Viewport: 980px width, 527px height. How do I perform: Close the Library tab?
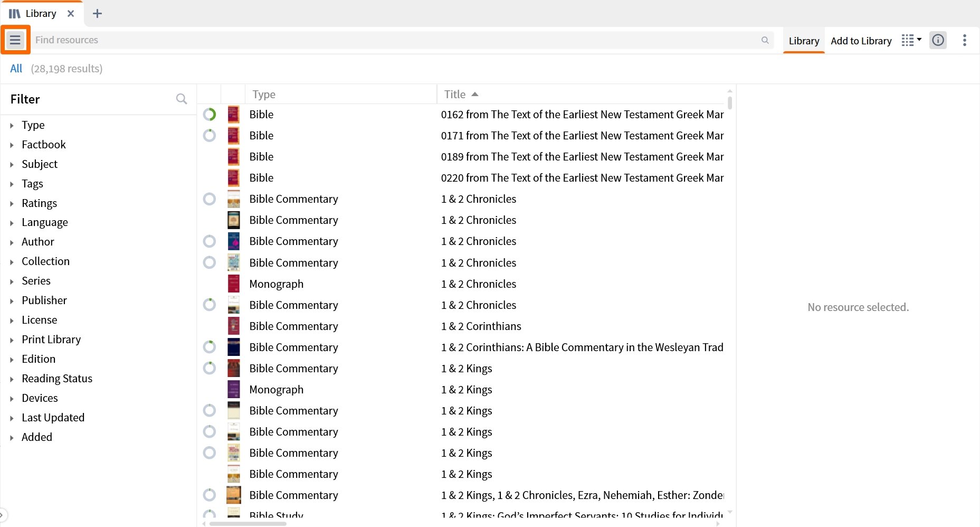(71, 14)
